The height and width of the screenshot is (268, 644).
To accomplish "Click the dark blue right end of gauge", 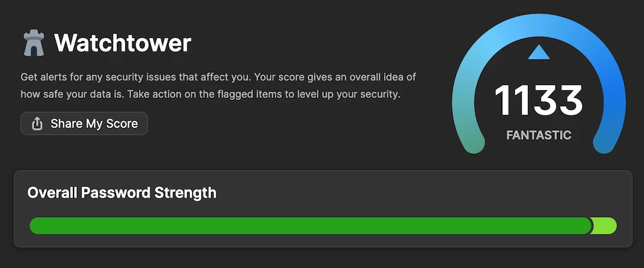I will [605, 144].
